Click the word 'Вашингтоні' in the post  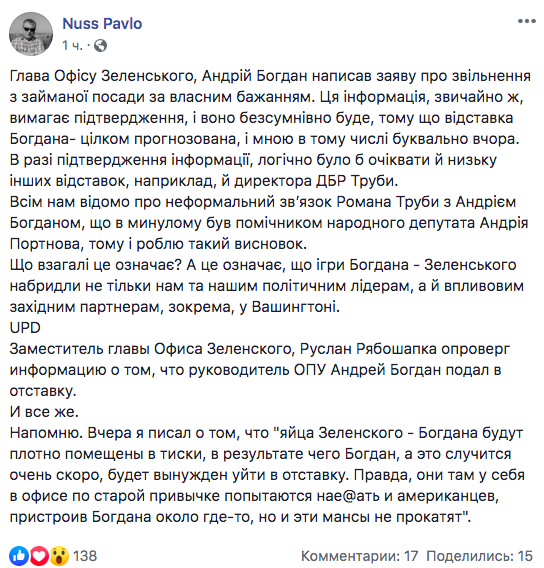pos(294,307)
